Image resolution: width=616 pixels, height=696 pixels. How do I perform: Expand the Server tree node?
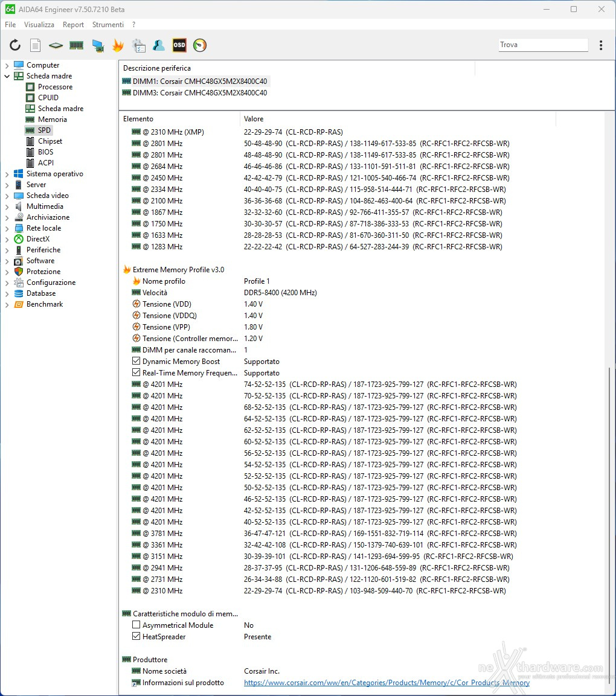[7, 185]
